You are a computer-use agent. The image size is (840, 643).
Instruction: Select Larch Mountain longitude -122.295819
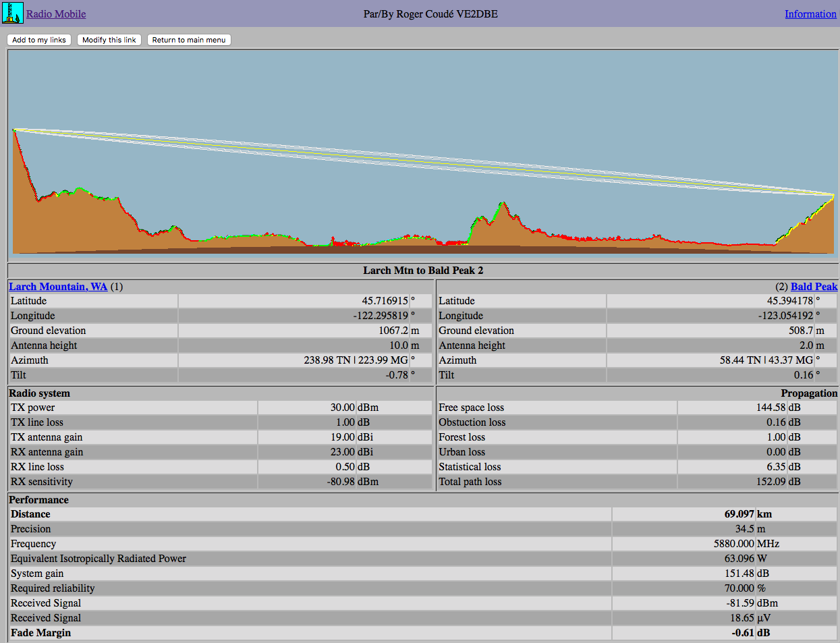381,316
